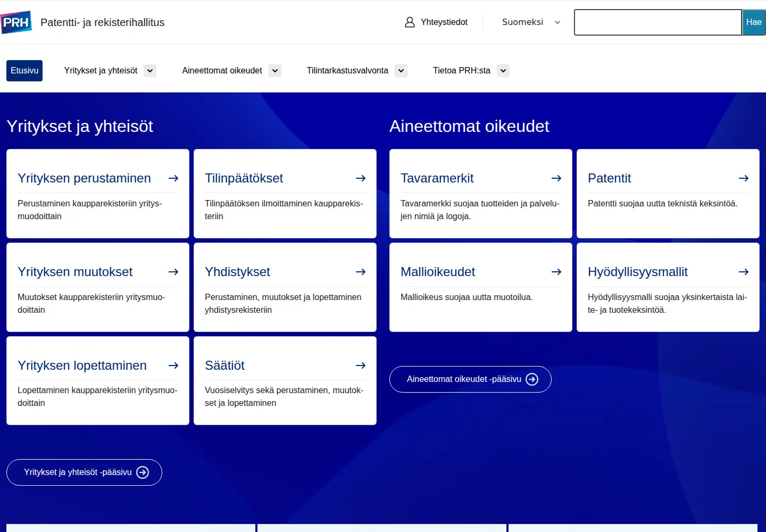Expand the Tilintarkastusvalvonta submenu chevron
The width and height of the screenshot is (766, 532).
coord(401,71)
